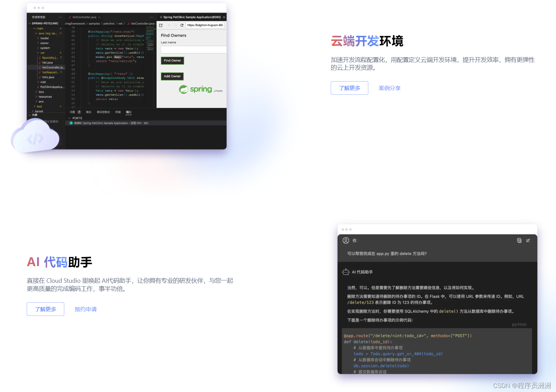The width and height of the screenshot is (556, 392).
Task: Go forward in the preview browser
Action: (x=175, y=25)
